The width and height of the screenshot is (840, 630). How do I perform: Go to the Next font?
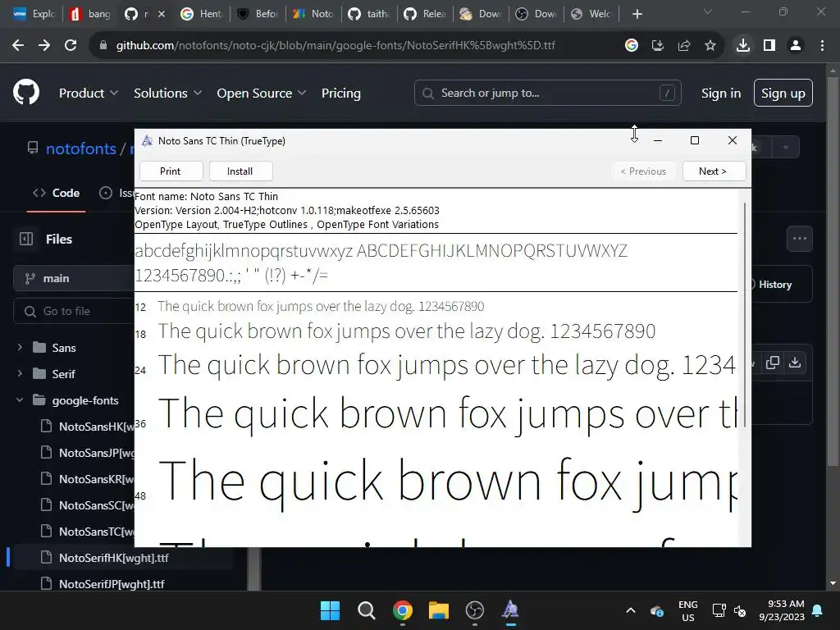coord(714,171)
